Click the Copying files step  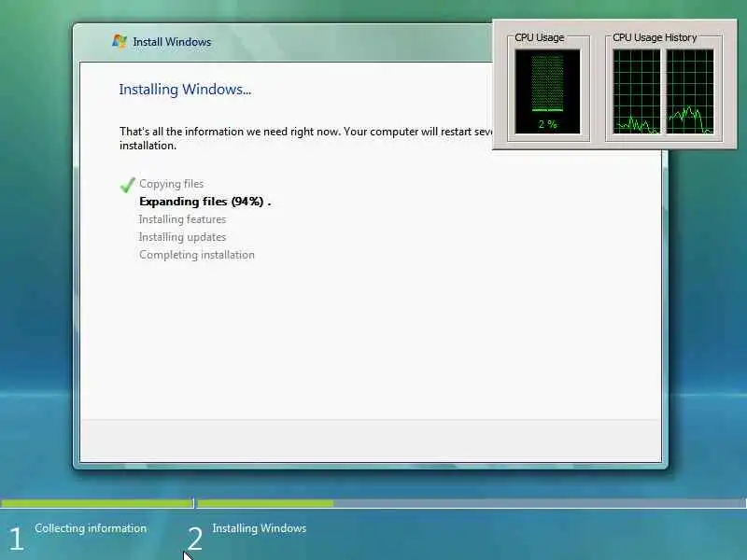(172, 184)
